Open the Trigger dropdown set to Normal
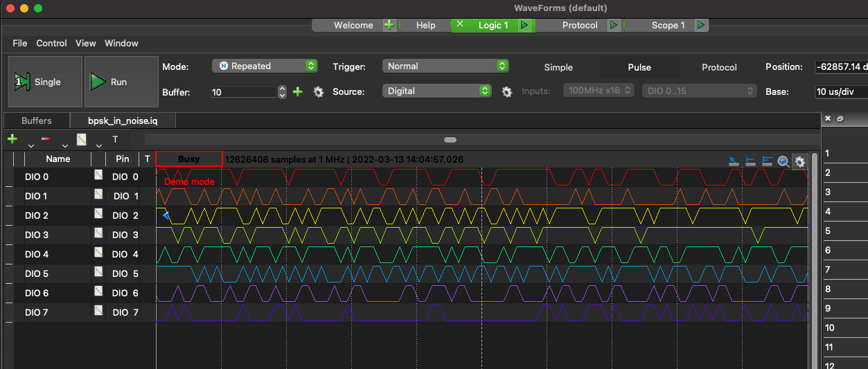This screenshot has height=369, width=868. coord(445,66)
